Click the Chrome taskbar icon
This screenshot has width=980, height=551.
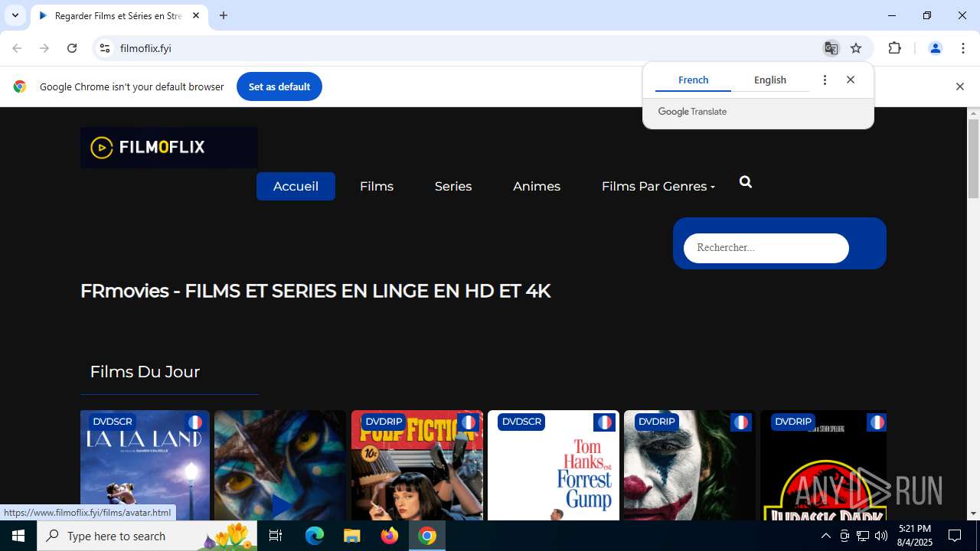click(x=427, y=536)
